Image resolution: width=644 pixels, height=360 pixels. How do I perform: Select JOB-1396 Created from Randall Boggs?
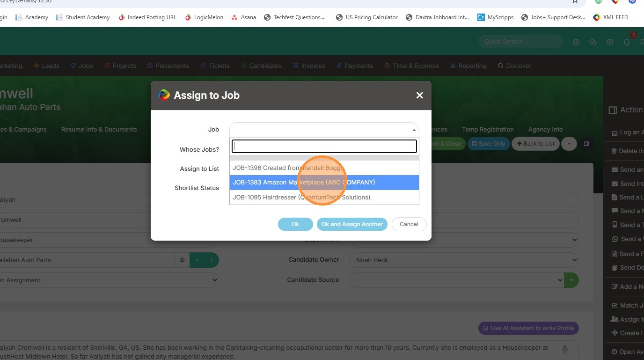coord(324,168)
